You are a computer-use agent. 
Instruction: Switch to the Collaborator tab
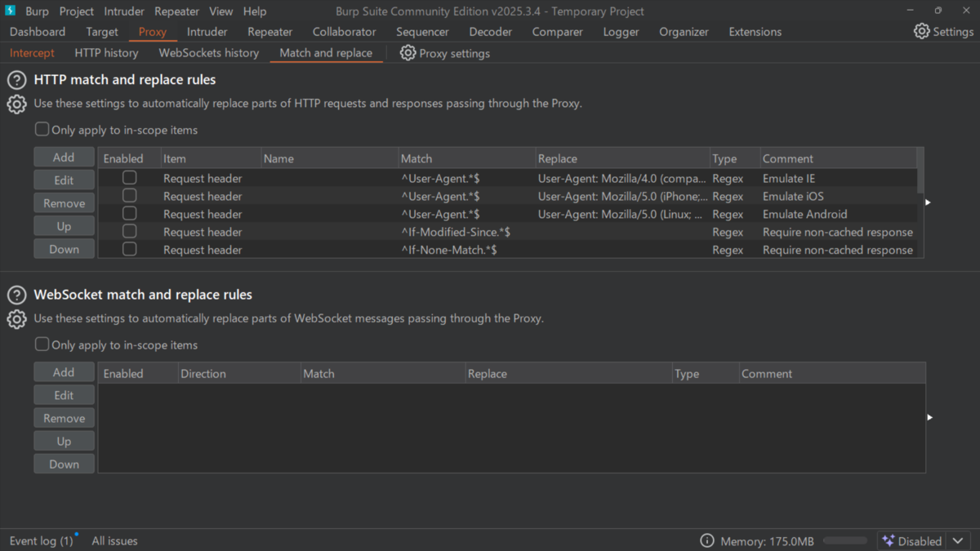tap(345, 32)
